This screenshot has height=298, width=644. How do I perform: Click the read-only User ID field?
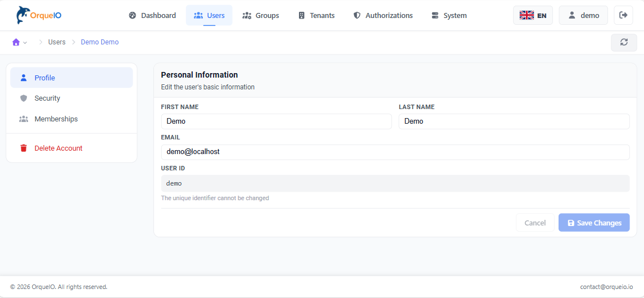395,183
